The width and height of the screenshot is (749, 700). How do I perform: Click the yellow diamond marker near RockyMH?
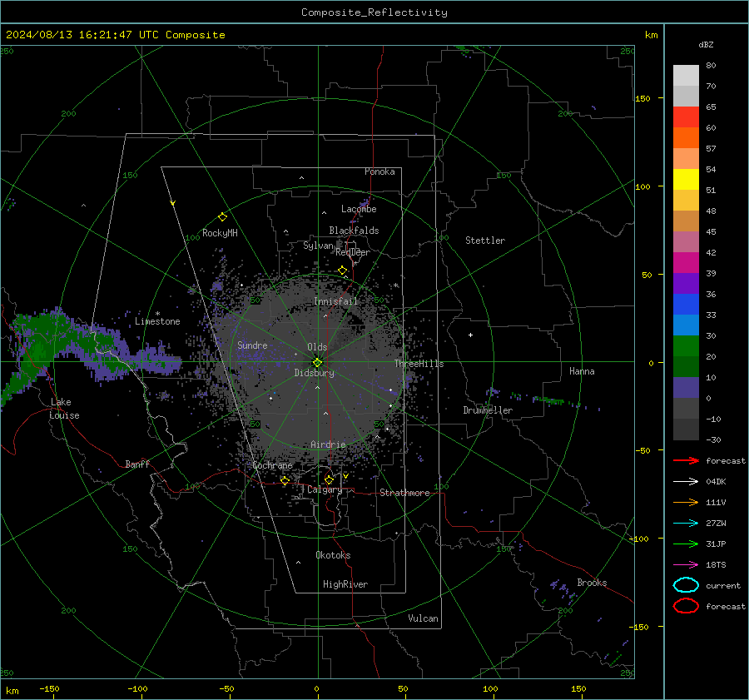(x=222, y=217)
